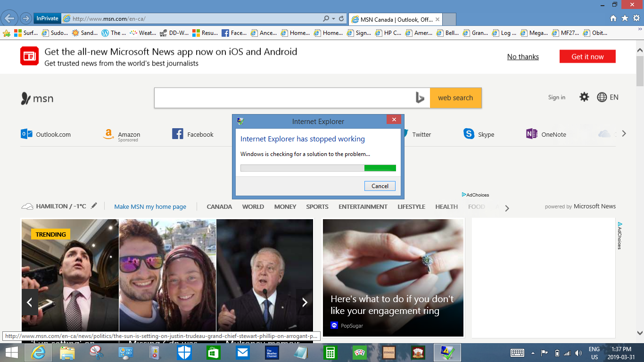644x362 pixels.
Task: Click the Windows Start button
Action: coord(12,352)
